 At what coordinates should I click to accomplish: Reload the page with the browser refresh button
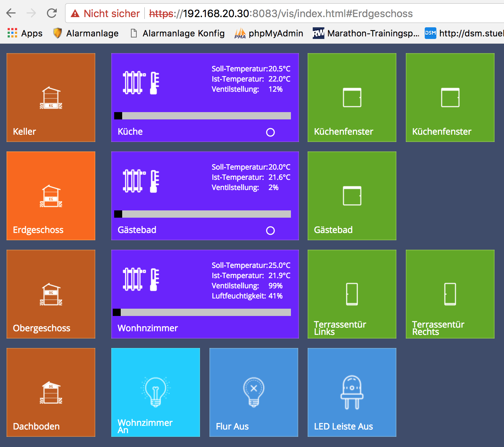coord(52,13)
